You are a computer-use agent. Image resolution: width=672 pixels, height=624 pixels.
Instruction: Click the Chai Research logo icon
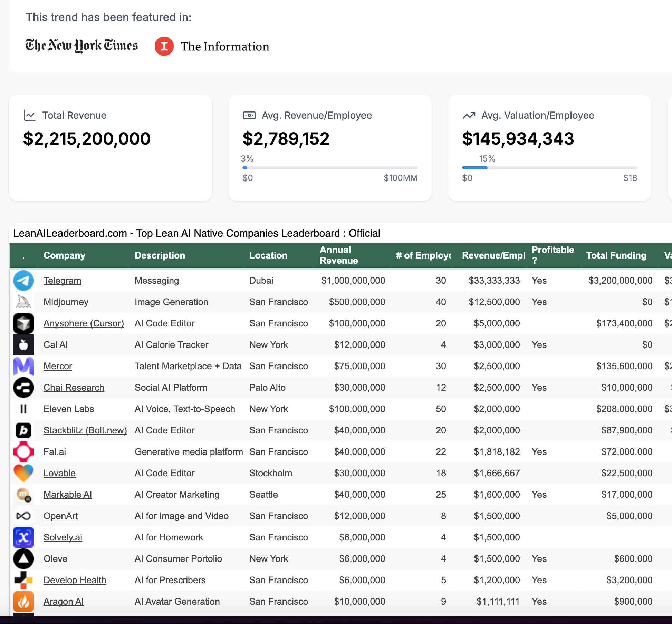click(23, 388)
